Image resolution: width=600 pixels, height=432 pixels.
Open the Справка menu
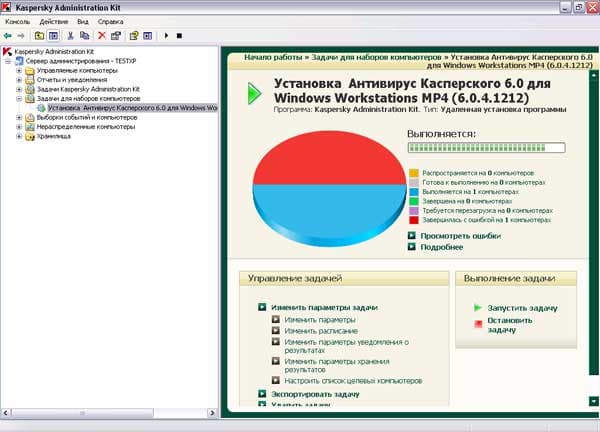point(110,22)
